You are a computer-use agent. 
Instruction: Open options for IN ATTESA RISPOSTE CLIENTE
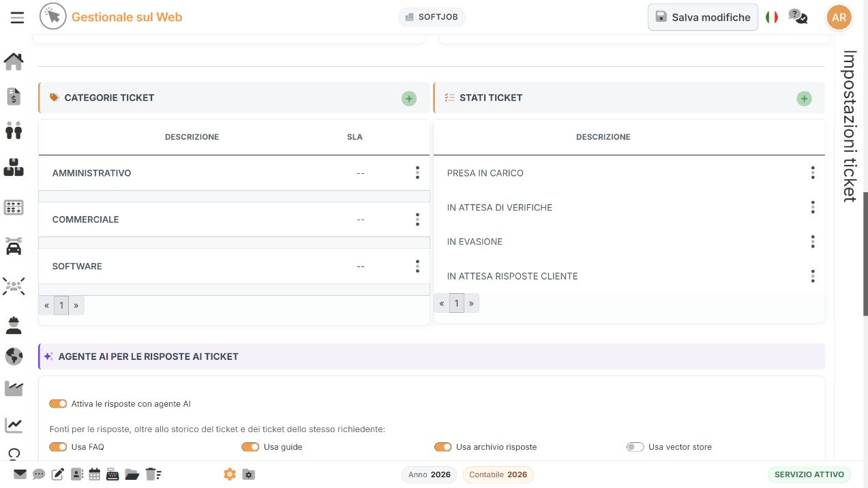click(813, 276)
